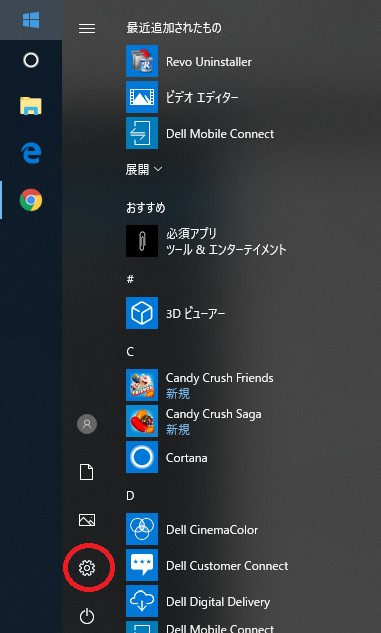Click the Dell CinemaColor label
Viewport: 381px width, 633px height.
[x=212, y=530]
